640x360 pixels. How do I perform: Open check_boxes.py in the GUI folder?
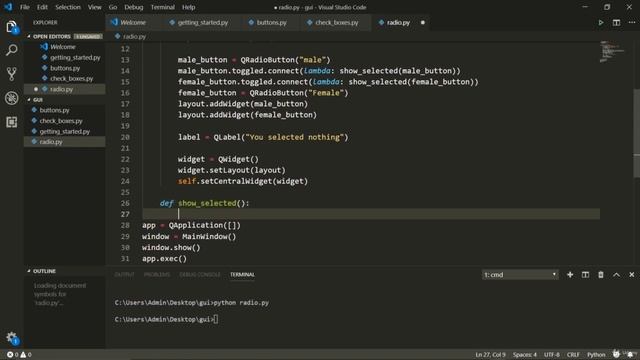[x=61, y=121]
